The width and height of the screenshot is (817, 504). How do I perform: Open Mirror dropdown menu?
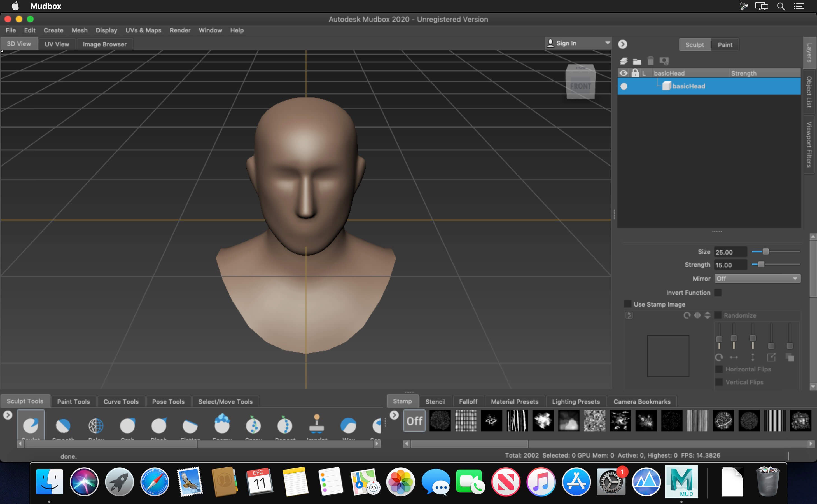click(x=756, y=279)
